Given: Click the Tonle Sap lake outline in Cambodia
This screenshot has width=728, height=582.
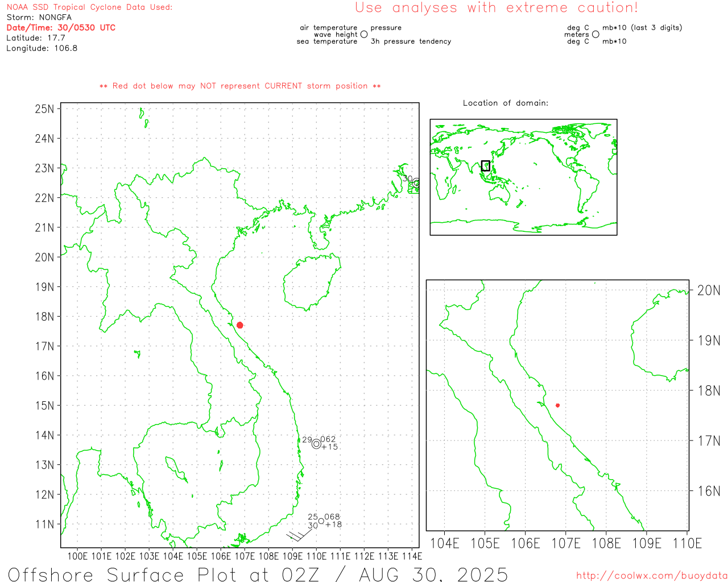Looking at the screenshot, I should [176, 469].
